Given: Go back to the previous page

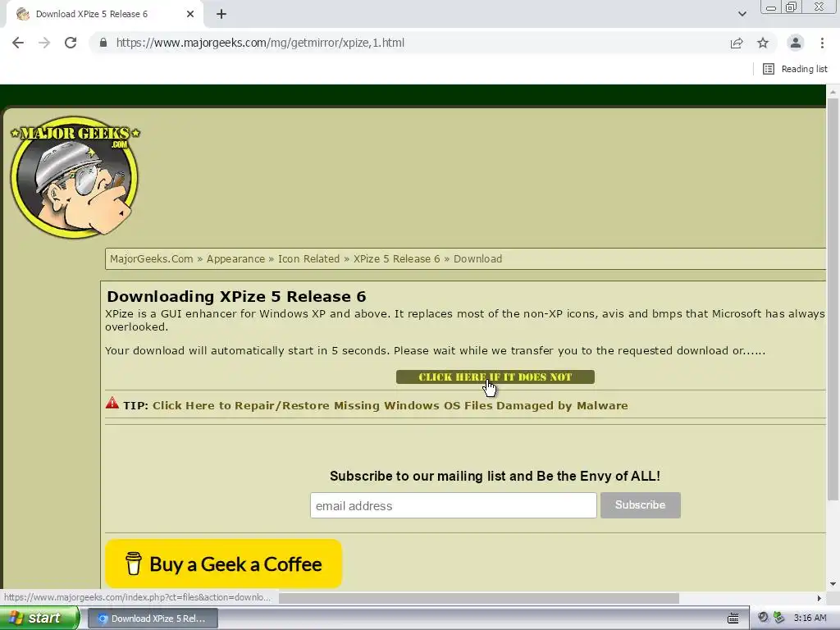Looking at the screenshot, I should tap(18, 43).
